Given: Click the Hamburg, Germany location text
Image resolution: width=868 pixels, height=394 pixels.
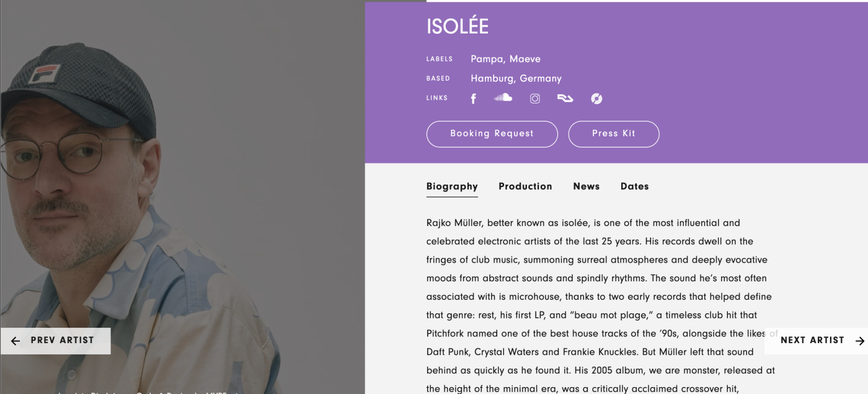Looking at the screenshot, I should click(x=516, y=79).
